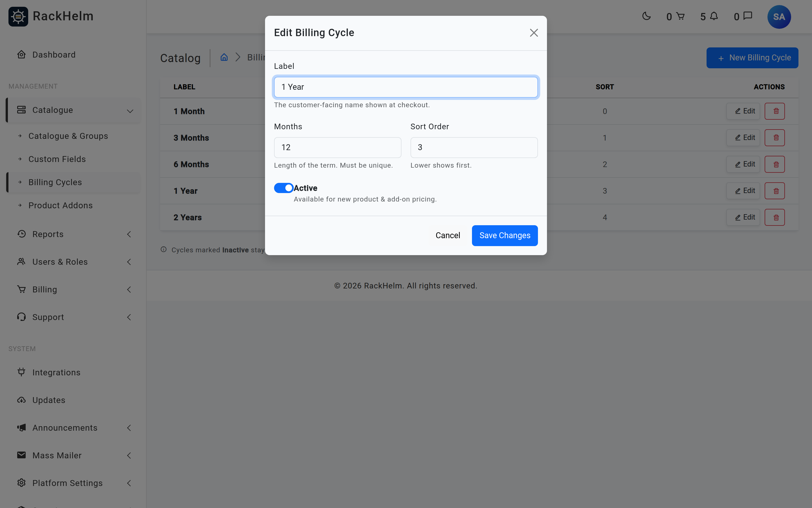
Task: Open the shopping cart icon
Action: 680,16
